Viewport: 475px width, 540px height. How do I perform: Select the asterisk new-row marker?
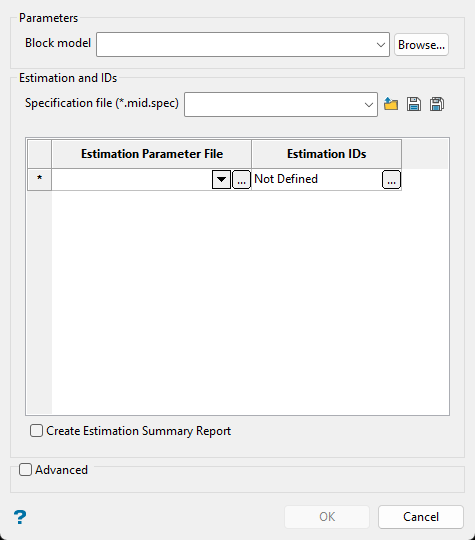click(x=40, y=179)
